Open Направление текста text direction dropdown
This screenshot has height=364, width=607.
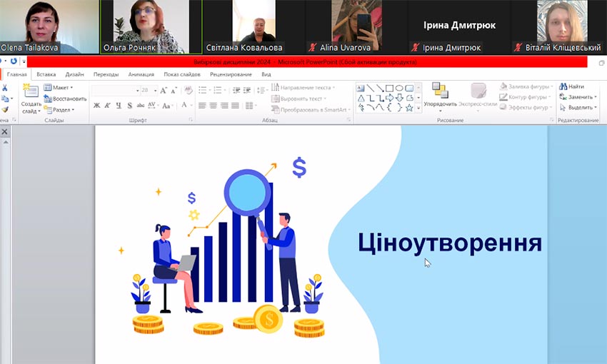click(x=303, y=87)
